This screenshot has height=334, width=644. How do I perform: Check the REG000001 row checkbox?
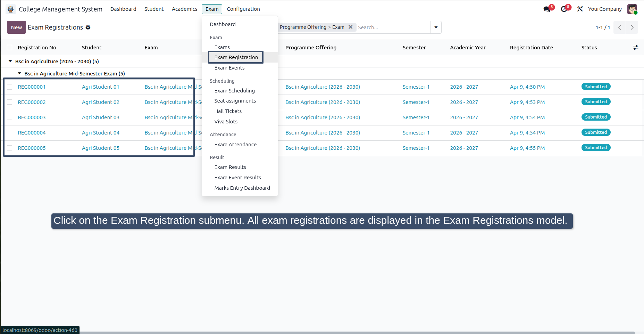point(10,87)
